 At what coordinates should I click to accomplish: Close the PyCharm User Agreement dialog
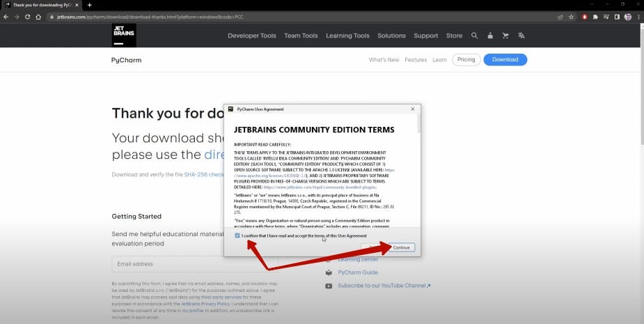click(413, 109)
